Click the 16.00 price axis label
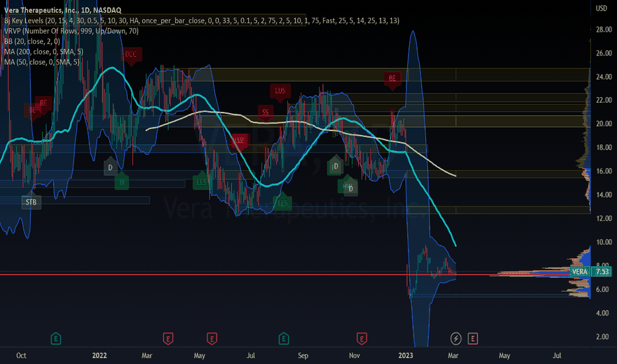Screen dimensions: 617x364 (604, 171)
